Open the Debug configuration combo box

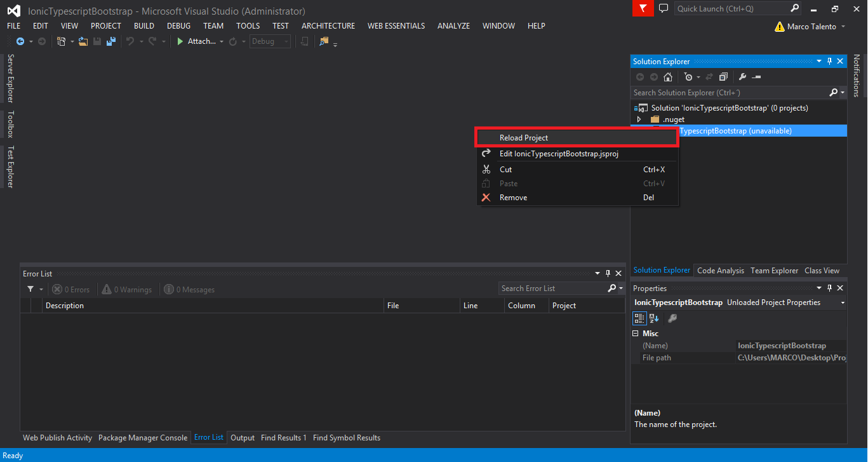click(270, 41)
